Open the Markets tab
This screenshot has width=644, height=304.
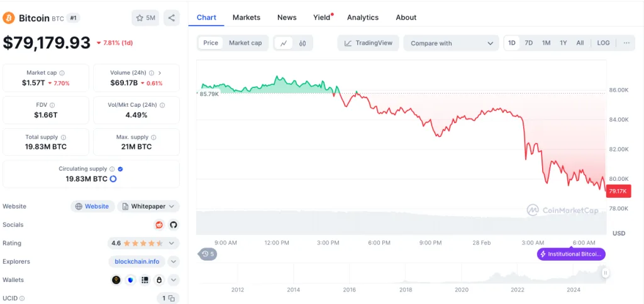247,18
